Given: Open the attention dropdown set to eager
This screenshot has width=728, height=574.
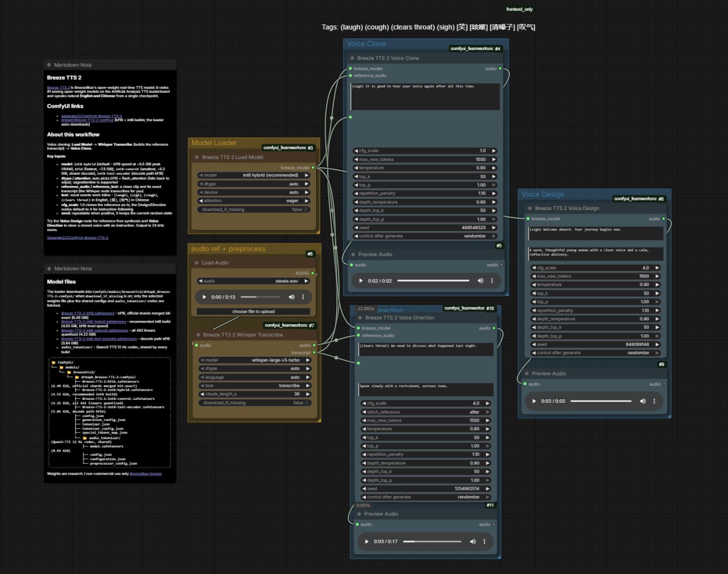Looking at the screenshot, I should pos(254,201).
